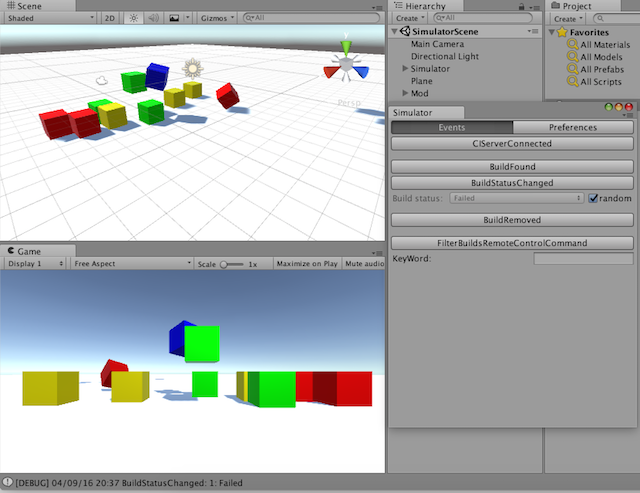The image size is (640, 493).
Task: Select the directional light sun gizmo
Action: pos(193,69)
